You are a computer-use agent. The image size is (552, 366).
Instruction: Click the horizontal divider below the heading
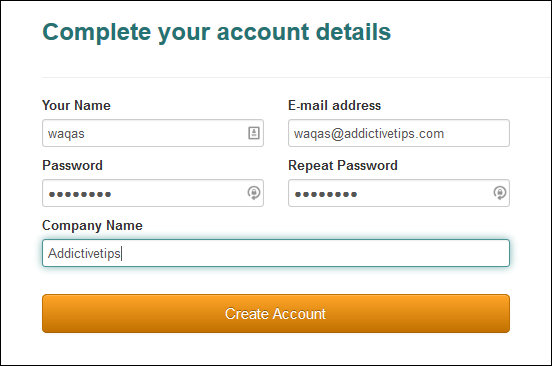[296, 77]
